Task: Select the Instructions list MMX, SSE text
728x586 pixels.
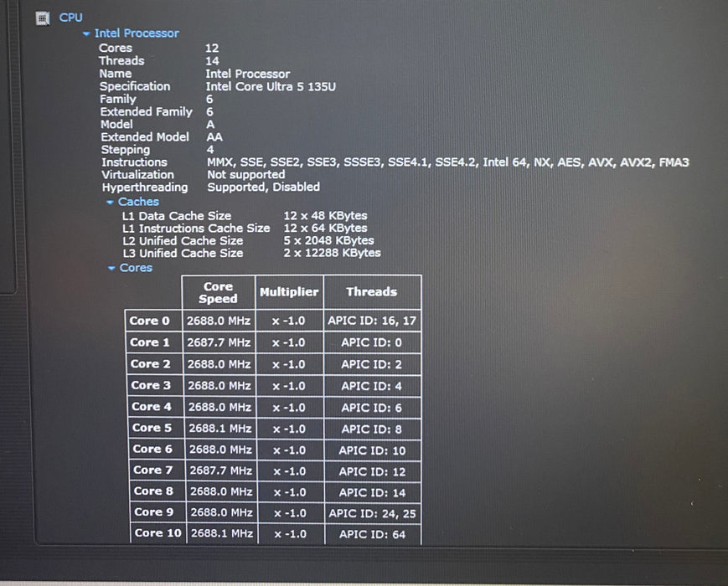Action: point(447,162)
